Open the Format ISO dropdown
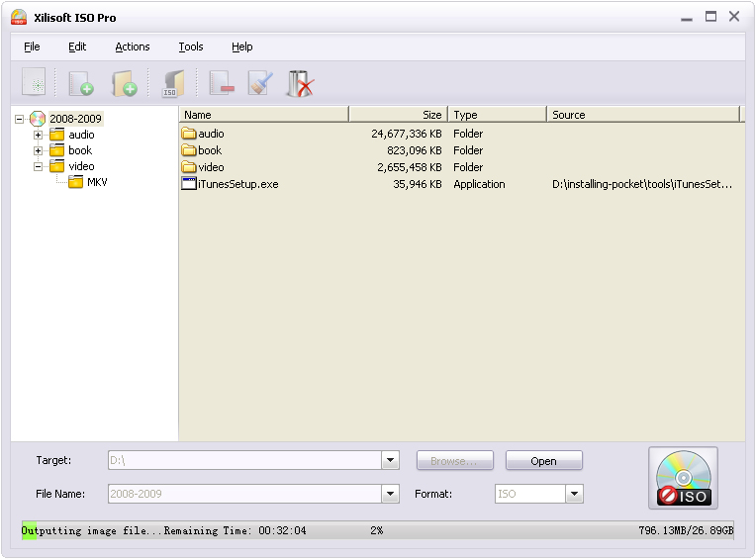 pos(574,494)
